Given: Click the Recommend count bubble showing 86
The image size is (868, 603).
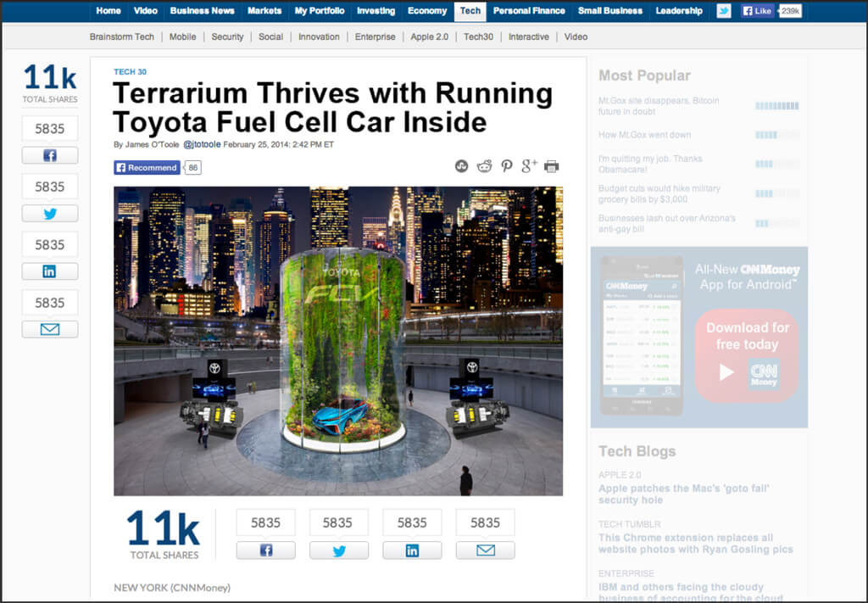Looking at the screenshot, I should click(192, 168).
